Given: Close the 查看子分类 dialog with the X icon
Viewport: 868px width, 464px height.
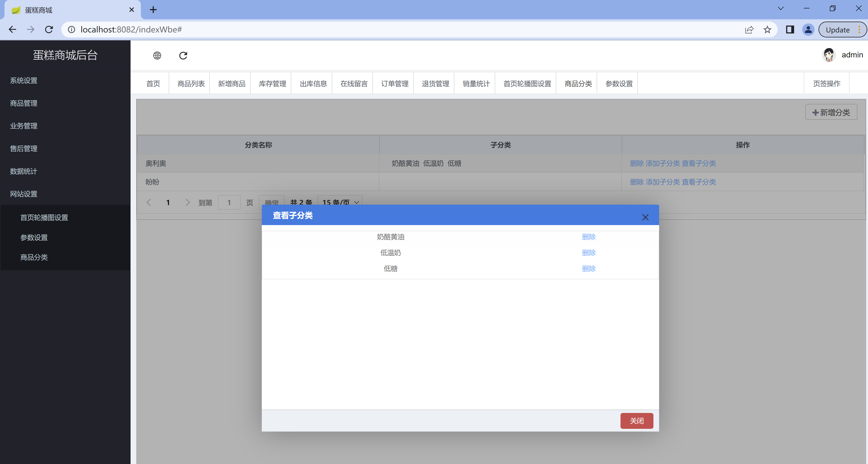Looking at the screenshot, I should pos(645,217).
